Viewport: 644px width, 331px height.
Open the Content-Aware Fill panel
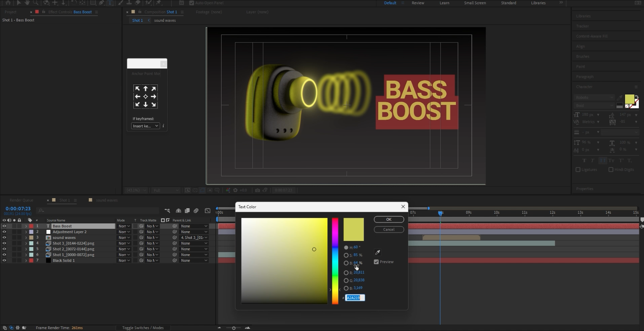pyautogui.click(x=592, y=36)
